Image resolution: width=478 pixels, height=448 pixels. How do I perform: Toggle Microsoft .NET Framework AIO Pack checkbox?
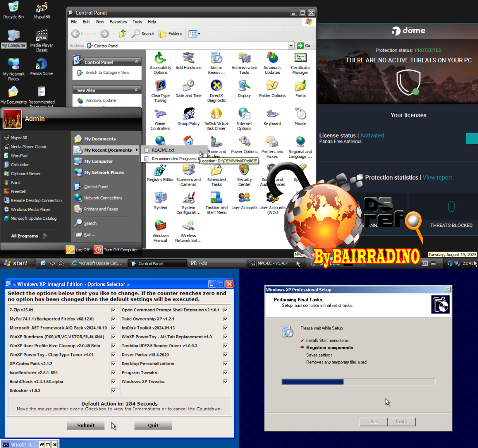click(113, 328)
